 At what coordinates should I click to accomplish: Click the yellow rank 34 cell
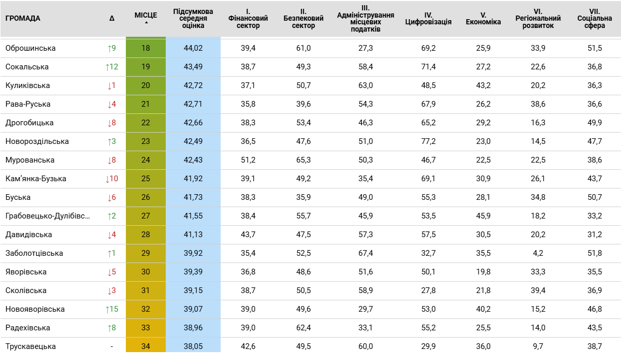coord(146,346)
